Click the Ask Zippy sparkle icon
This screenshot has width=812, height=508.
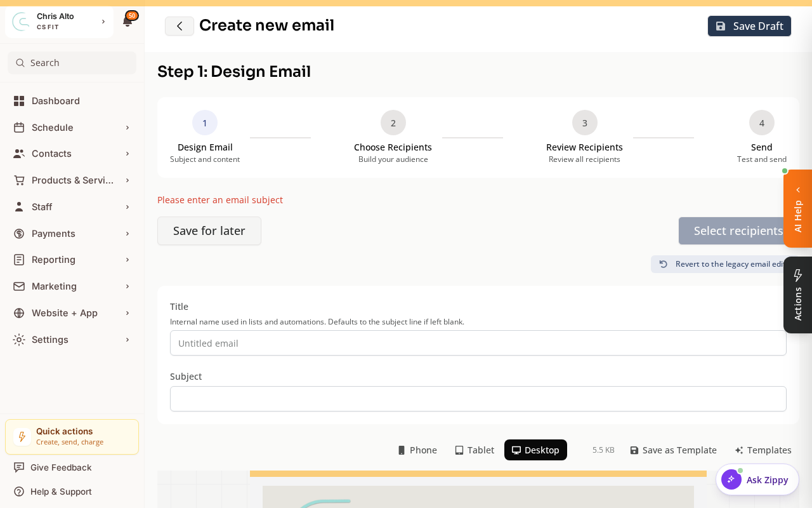[x=731, y=479]
